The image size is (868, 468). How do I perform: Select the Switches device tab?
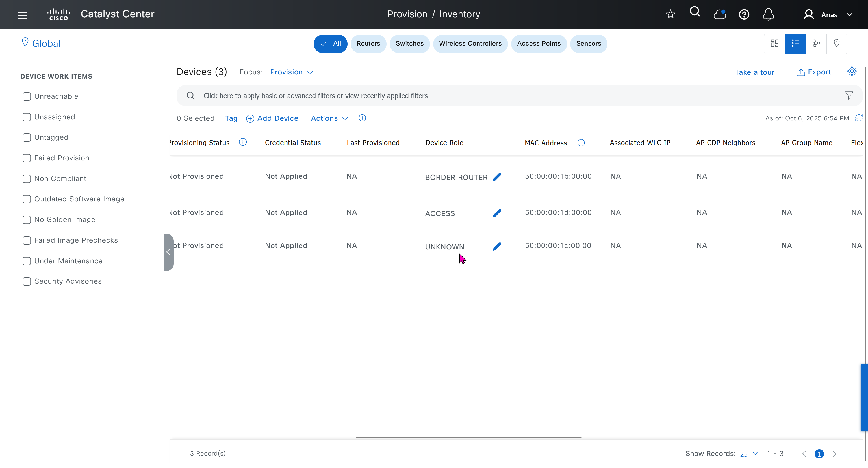pos(409,44)
